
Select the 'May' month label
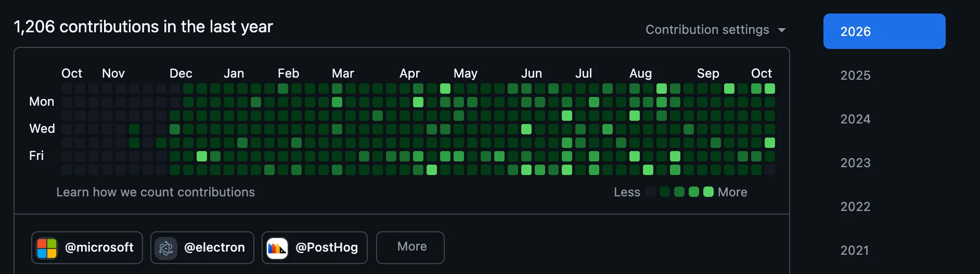pyautogui.click(x=466, y=73)
